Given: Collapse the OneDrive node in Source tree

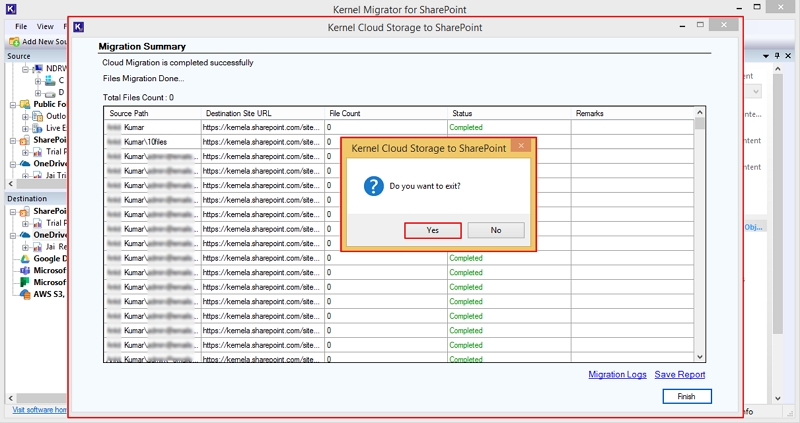Looking at the screenshot, I should click(13, 164).
